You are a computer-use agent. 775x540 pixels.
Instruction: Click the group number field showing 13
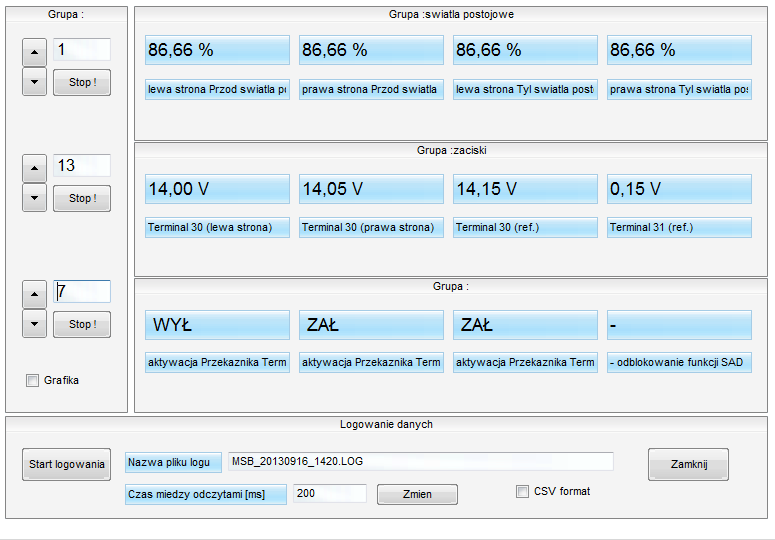82,166
